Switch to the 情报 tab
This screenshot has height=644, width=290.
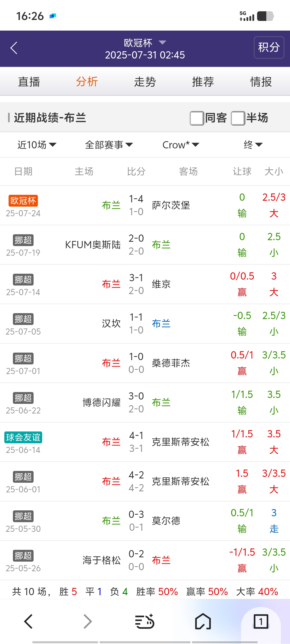[261, 82]
